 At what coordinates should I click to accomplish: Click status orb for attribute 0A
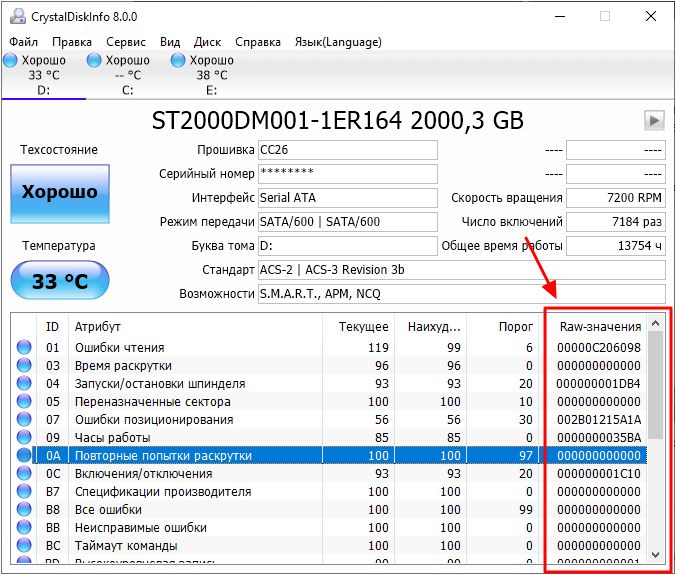(24, 456)
